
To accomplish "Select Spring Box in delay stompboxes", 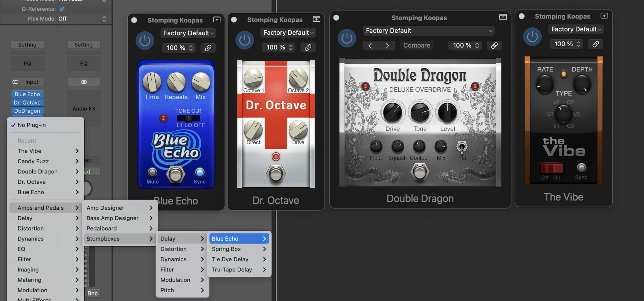I will (239, 249).
